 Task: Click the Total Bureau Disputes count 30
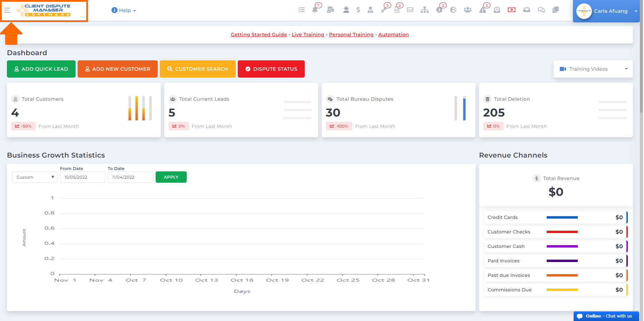click(333, 113)
